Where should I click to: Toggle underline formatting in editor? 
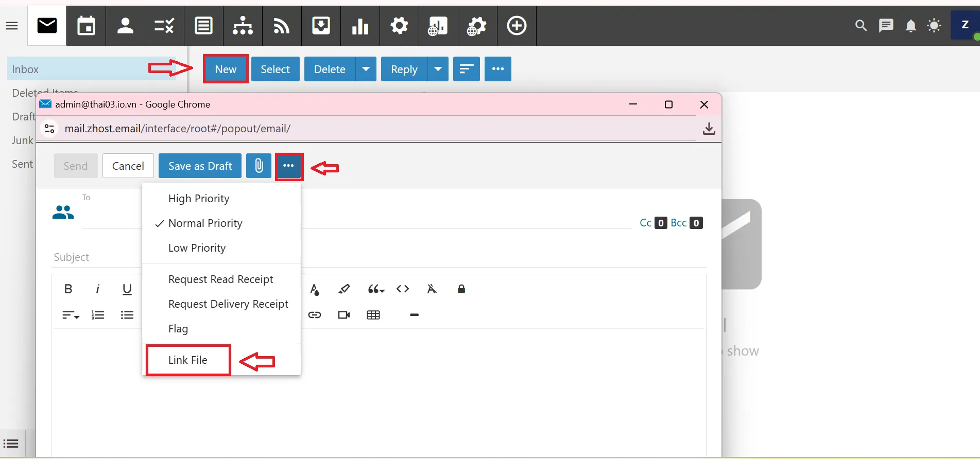(x=127, y=289)
